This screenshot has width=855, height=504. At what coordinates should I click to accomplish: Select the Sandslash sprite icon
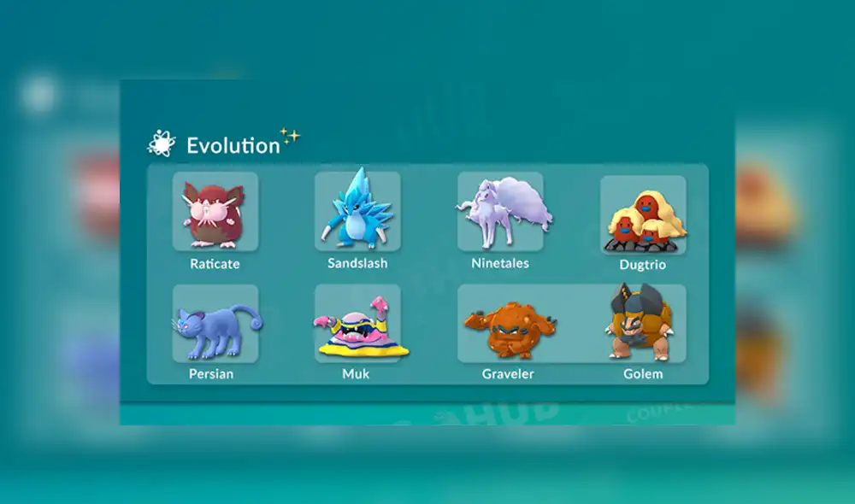pos(357,212)
